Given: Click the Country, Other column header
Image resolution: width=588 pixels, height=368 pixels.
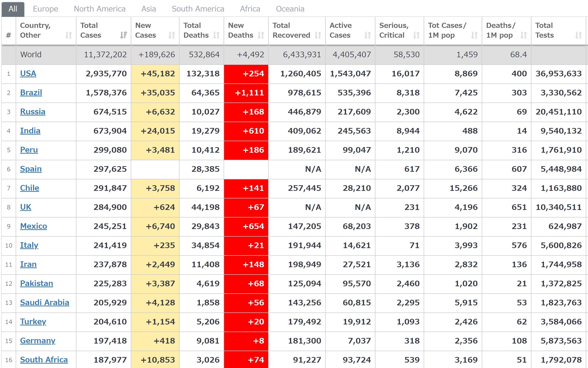Looking at the screenshot, I should pyautogui.click(x=46, y=31).
